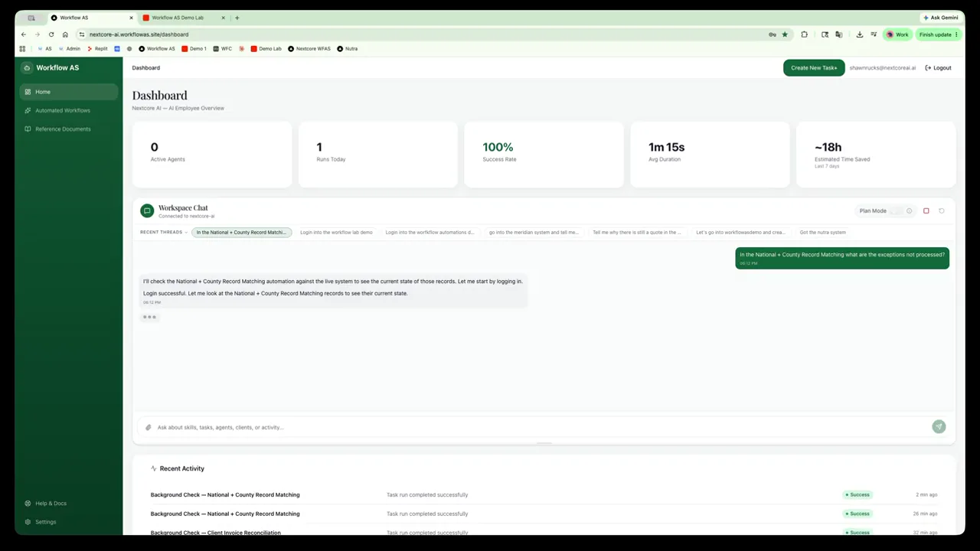This screenshot has width=980, height=551.
Task: Send the chat message with paper-plane button
Action: tap(939, 427)
